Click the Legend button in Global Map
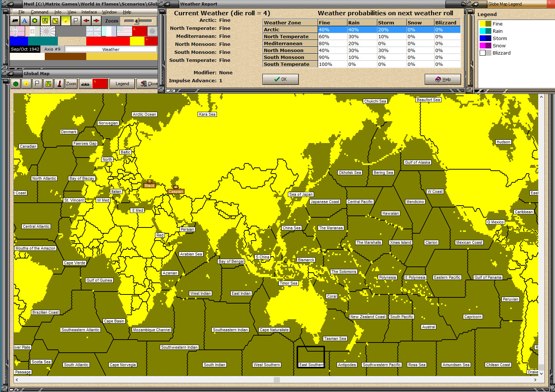The image size is (555, 392). 122,84
